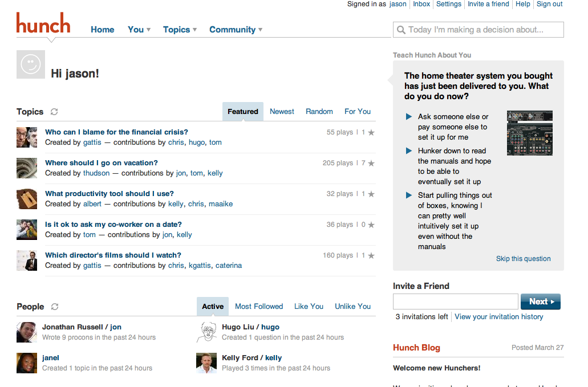The image size is (588, 387).
Task: Open Settings in top bar
Action: coord(448,4)
